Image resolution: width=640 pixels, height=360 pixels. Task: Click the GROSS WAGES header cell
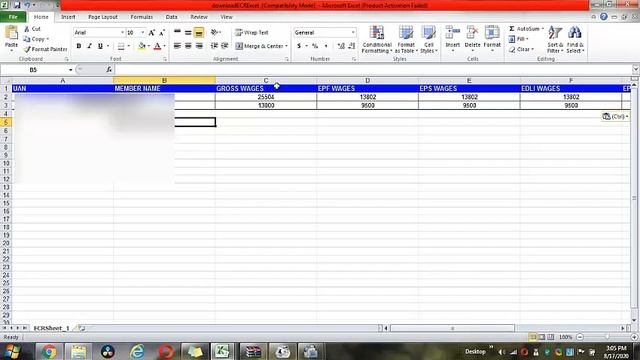click(266, 88)
